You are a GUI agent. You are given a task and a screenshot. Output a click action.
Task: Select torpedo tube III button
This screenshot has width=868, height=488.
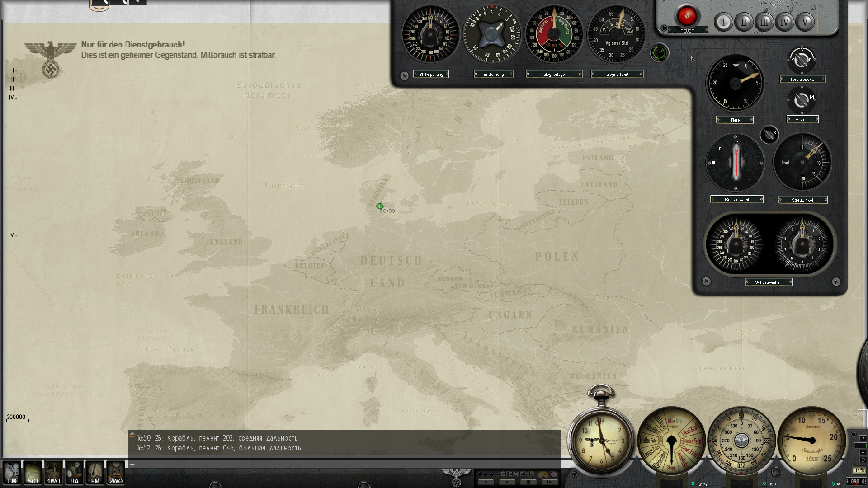pos(764,22)
